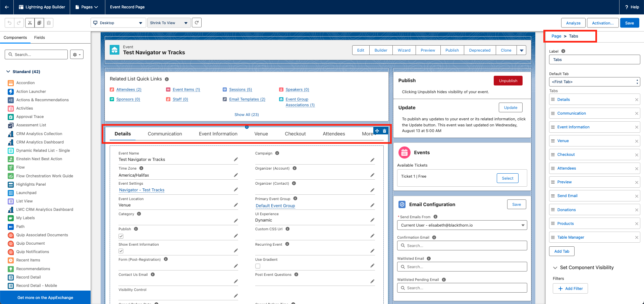This screenshot has height=304, width=644.
Task: Open the Attendees (2) related link
Action: click(x=129, y=89)
